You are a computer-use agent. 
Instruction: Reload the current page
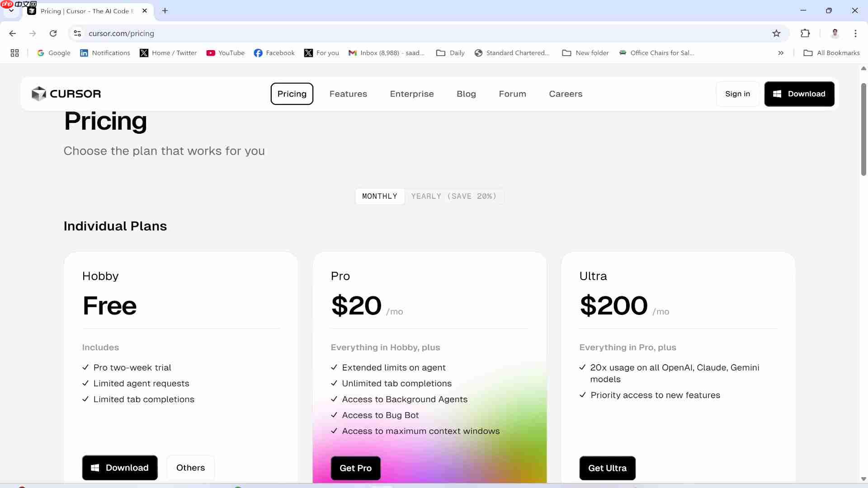tap(53, 33)
